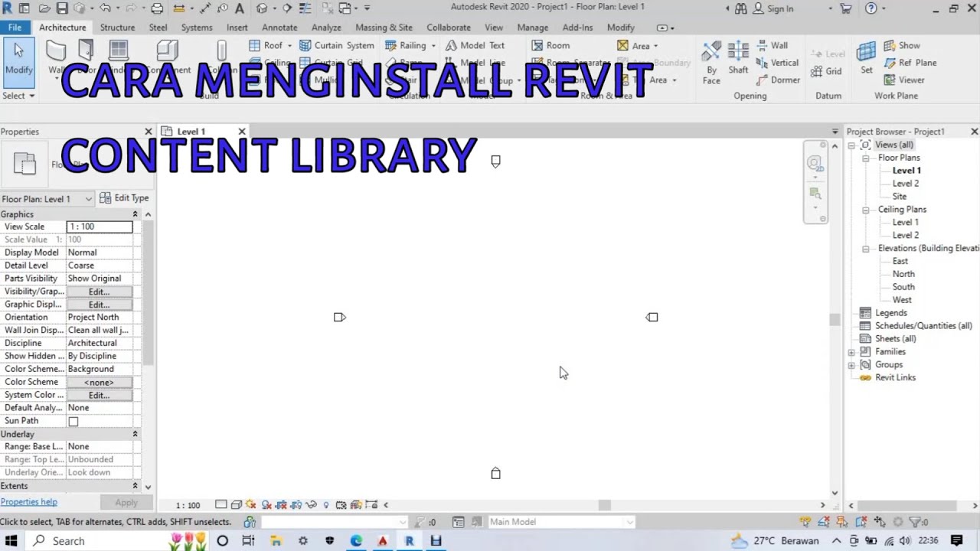Open Properties help link
980x551 pixels.
28,502
